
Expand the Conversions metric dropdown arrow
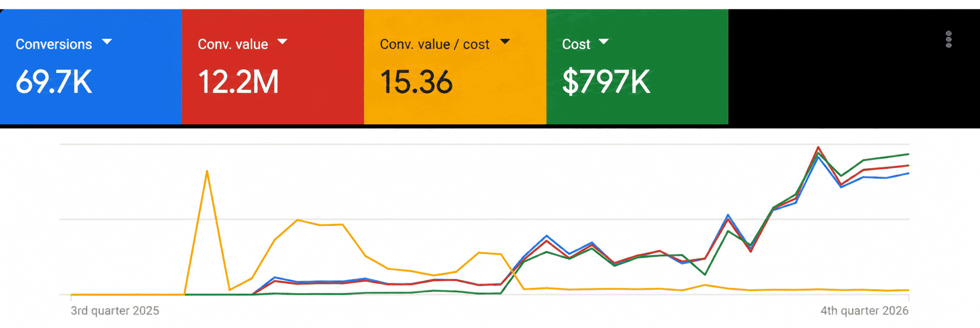(x=107, y=42)
